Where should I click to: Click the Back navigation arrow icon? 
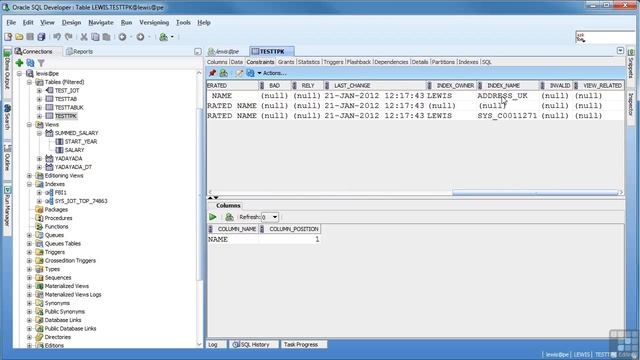(x=122, y=37)
